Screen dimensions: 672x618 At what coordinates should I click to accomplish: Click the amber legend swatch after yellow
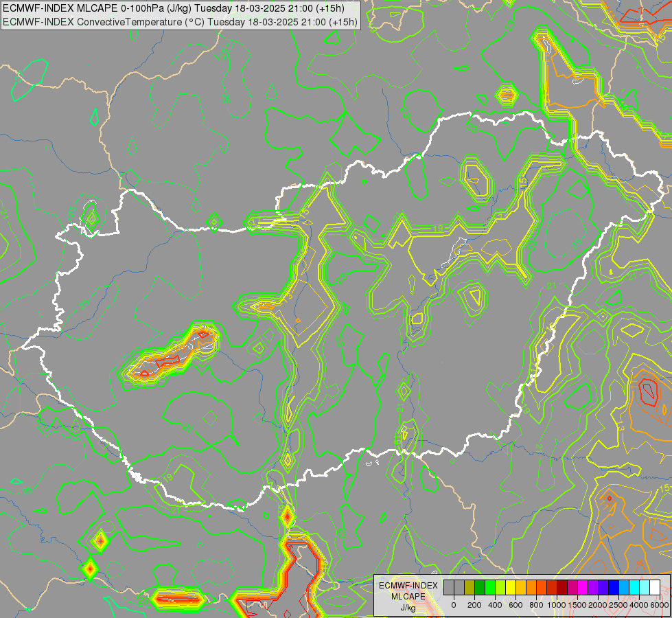click(x=521, y=588)
